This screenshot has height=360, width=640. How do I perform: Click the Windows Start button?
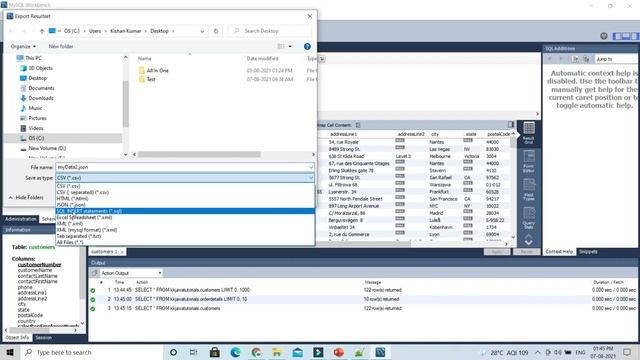coord(10,352)
